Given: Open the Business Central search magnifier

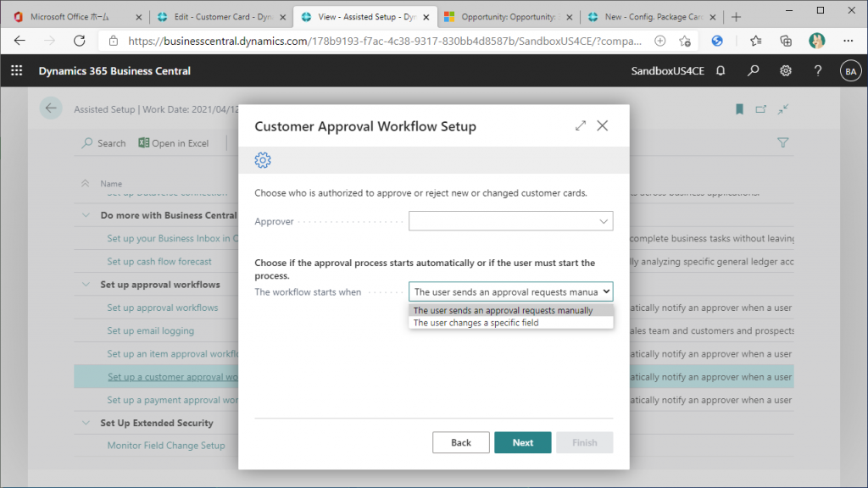Looking at the screenshot, I should (753, 71).
